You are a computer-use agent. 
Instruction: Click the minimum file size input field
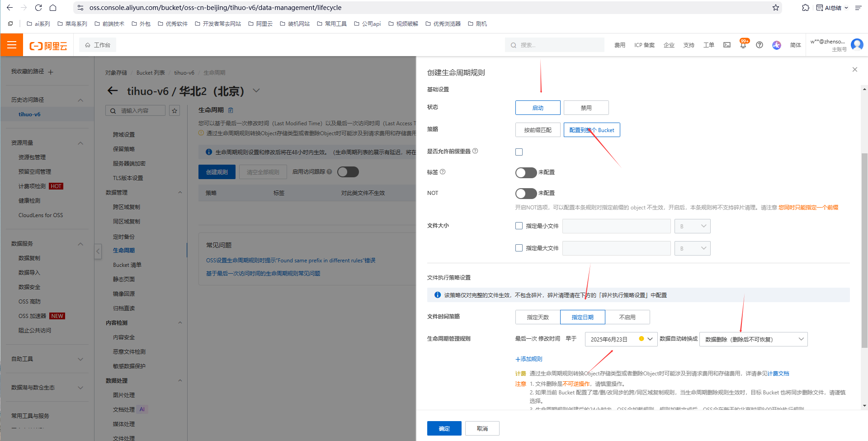[x=616, y=226]
